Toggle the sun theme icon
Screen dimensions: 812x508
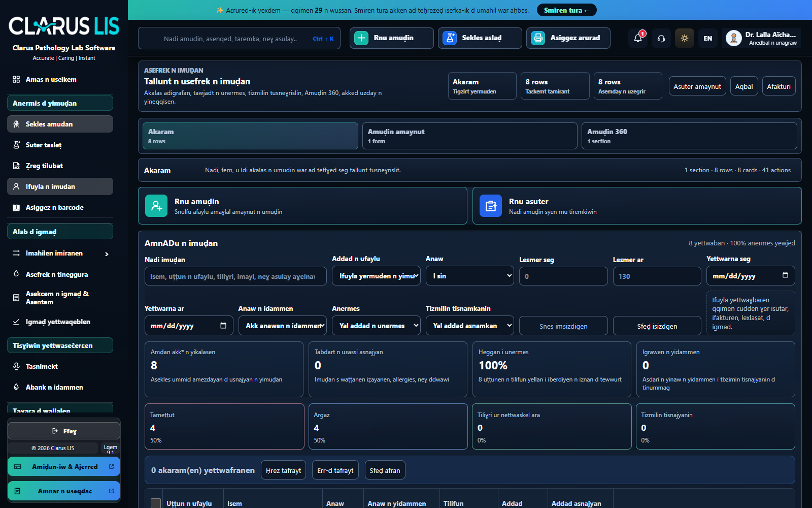coord(685,38)
